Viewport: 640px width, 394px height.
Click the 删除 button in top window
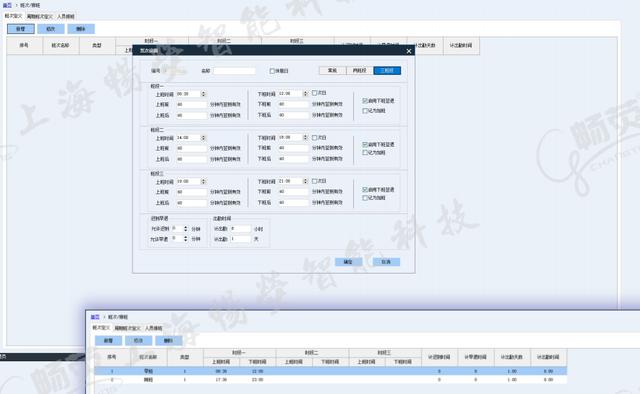point(81,29)
